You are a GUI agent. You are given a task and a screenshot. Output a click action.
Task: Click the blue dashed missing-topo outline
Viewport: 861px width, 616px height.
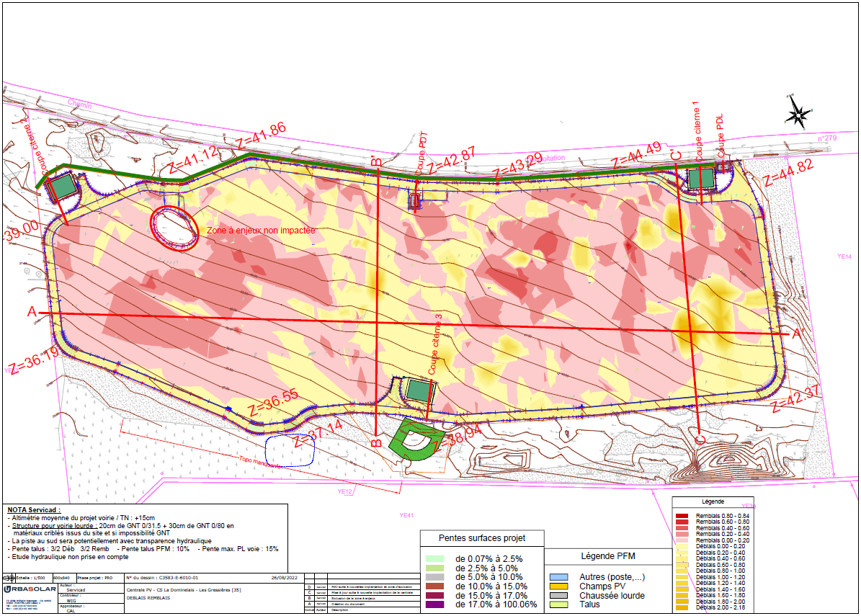[x=290, y=450]
